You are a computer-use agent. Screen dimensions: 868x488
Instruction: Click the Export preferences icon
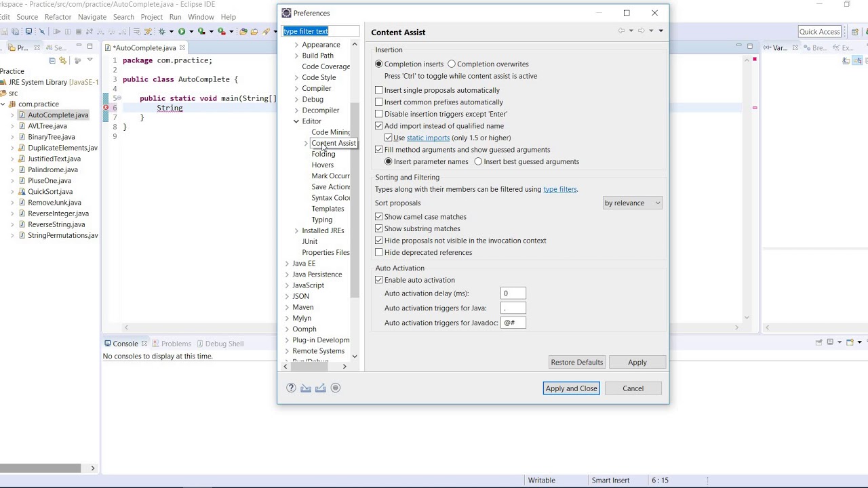321,388
